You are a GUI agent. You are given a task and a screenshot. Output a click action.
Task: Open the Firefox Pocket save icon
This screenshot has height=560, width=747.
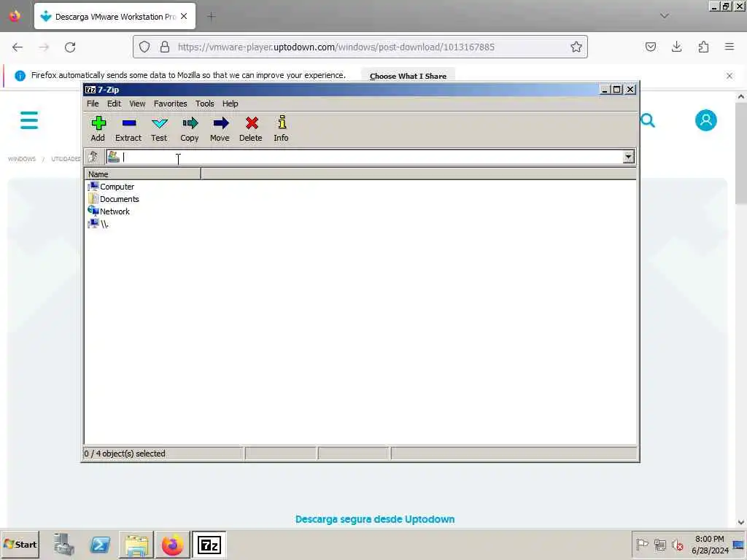(650, 47)
